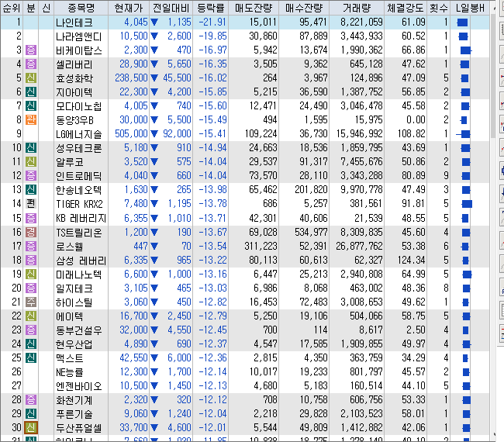The image size is (504, 442).
Task: Sort by the 거래량 column header
Action: click(x=357, y=8)
